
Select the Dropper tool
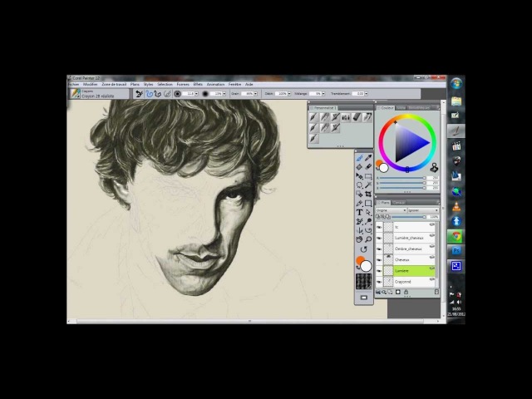coord(368,158)
